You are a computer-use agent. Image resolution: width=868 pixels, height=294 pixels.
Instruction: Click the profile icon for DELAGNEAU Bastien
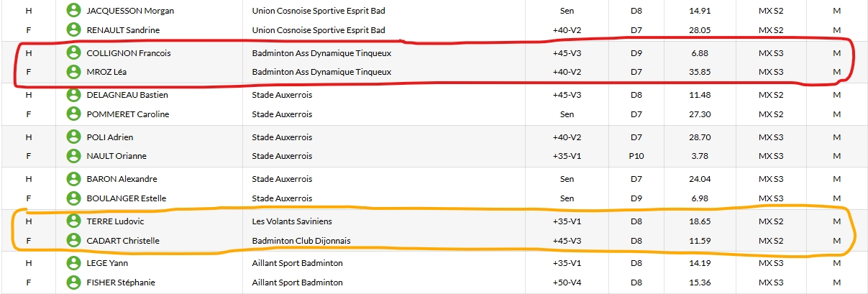tap(73, 95)
